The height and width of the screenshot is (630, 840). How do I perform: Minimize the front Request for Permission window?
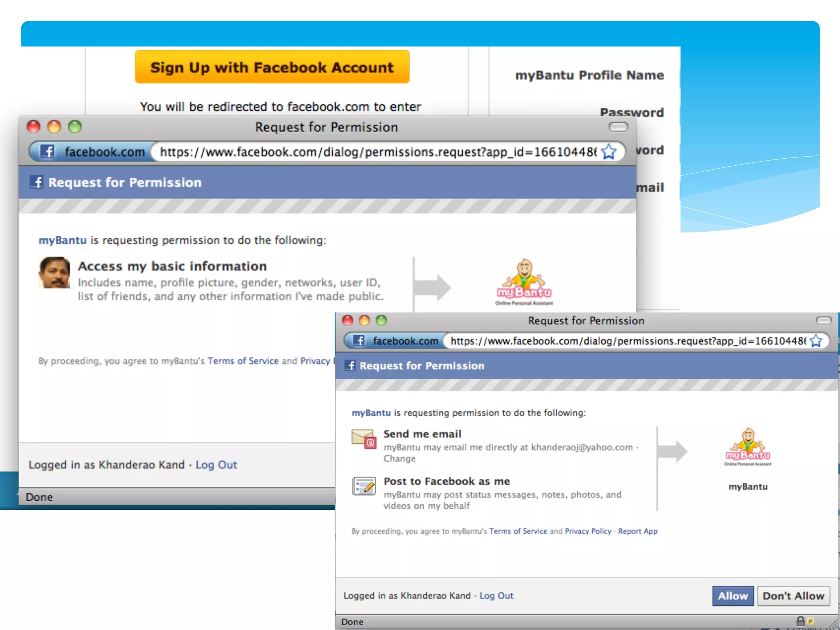[364, 320]
